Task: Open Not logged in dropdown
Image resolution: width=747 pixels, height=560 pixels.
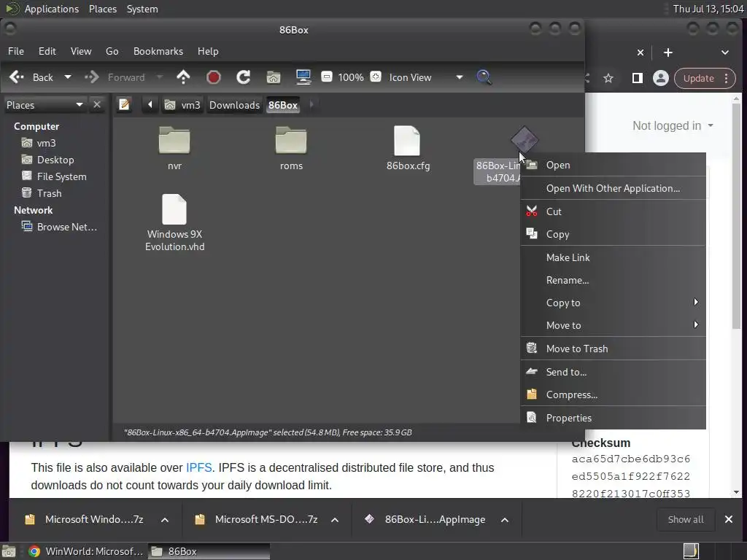Action: [673, 125]
